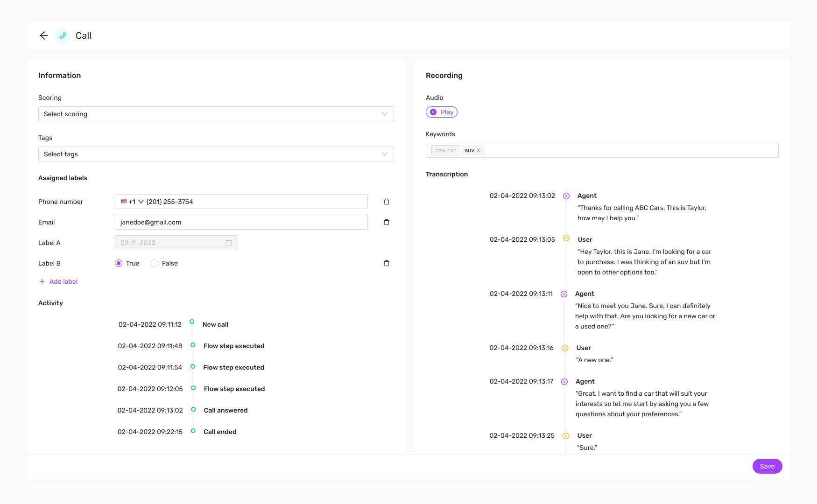Open the +1 country code selector

click(x=133, y=202)
